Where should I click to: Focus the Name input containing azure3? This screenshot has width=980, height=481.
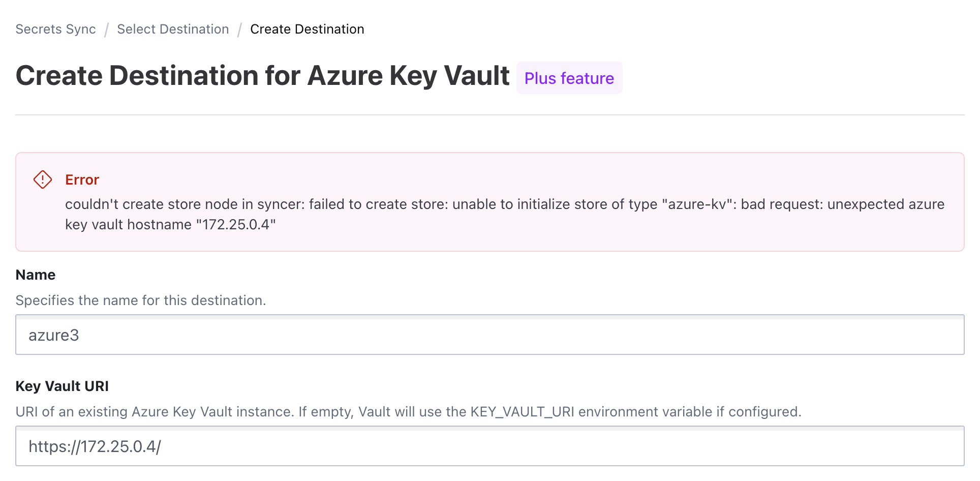click(x=489, y=335)
